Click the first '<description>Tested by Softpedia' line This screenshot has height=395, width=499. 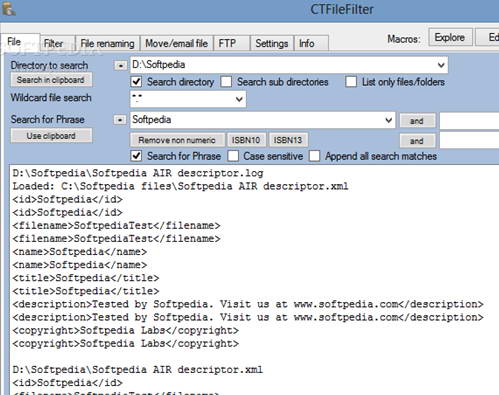click(x=248, y=304)
